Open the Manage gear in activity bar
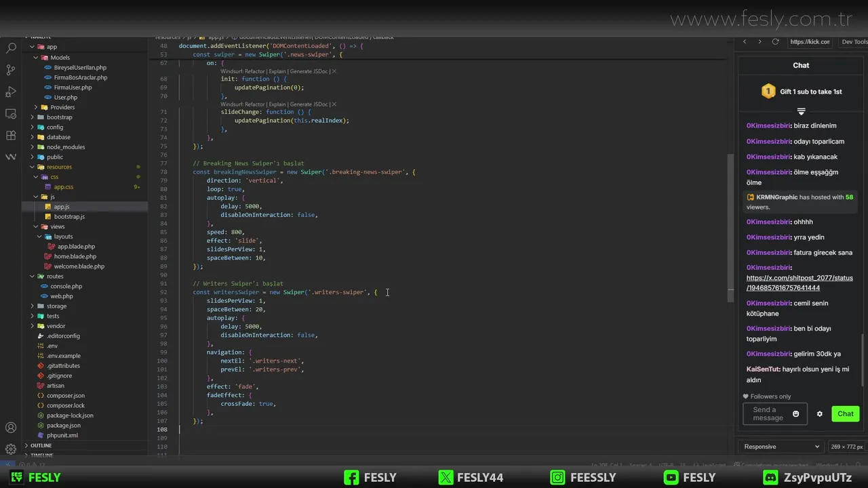The image size is (868, 488). [11, 449]
